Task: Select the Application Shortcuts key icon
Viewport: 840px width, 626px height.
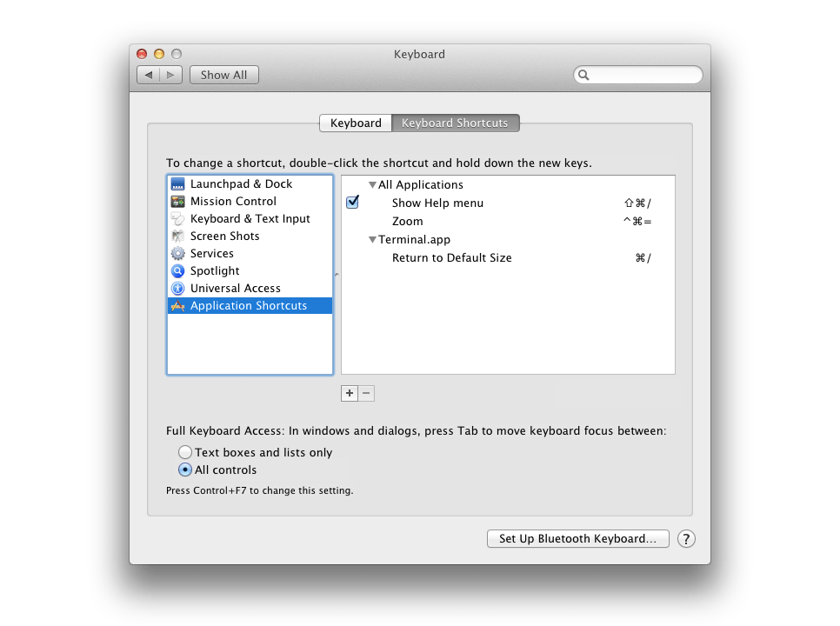Action: point(177,305)
